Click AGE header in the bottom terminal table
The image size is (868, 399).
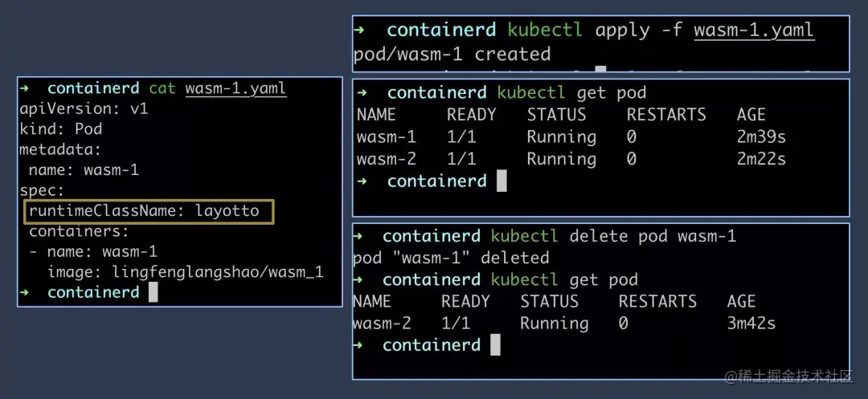pyautogui.click(x=741, y=301)
